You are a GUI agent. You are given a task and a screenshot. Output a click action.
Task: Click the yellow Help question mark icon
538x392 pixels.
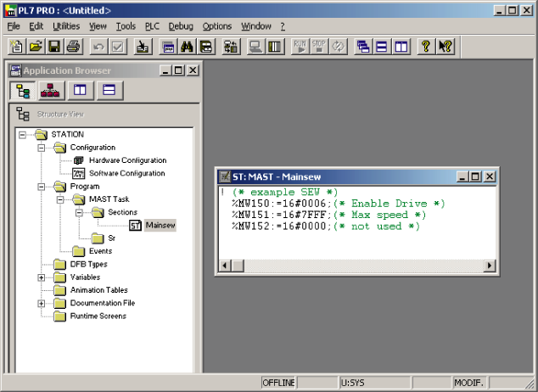(x=426, y=47)
